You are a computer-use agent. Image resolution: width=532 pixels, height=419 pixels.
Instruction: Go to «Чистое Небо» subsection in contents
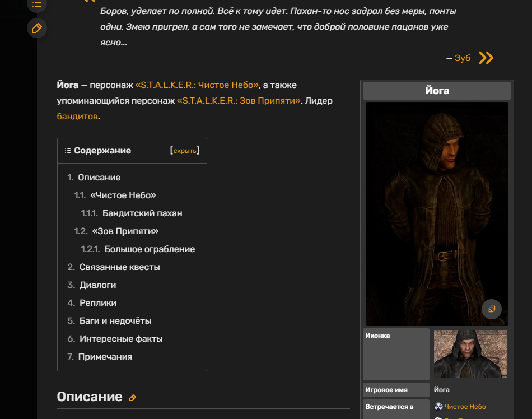123,195
